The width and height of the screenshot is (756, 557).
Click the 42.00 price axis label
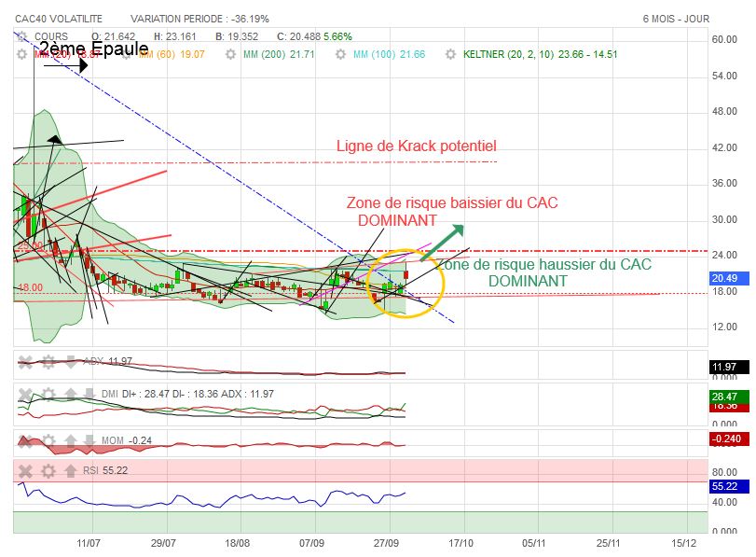click(x=724, y=147)
